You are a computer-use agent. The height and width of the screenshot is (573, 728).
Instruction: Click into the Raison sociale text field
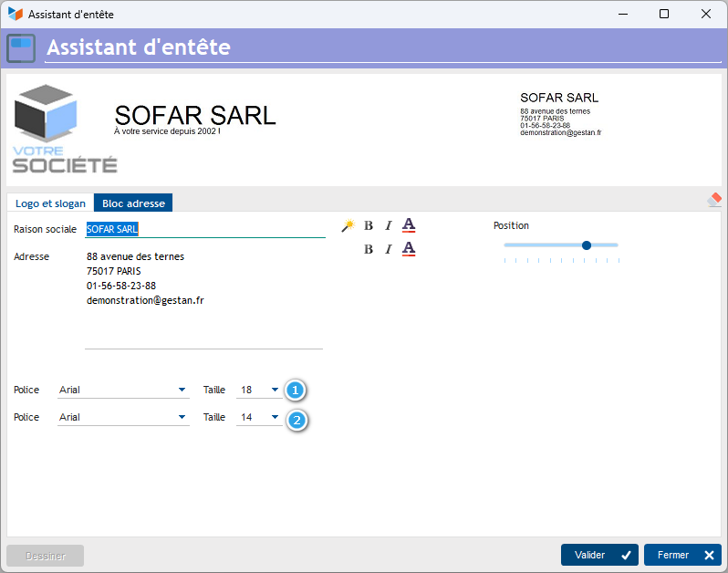coord(205,230)
